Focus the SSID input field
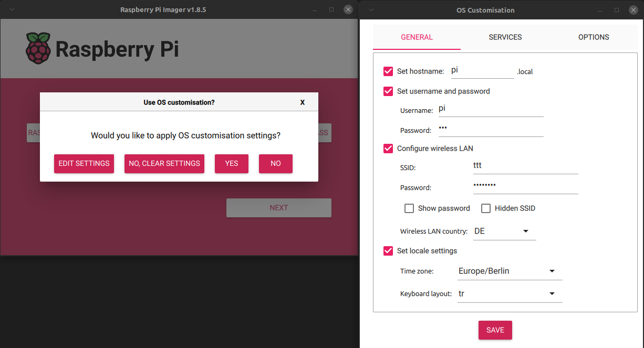This screenshot has width=644, height=348. [525, 166]
